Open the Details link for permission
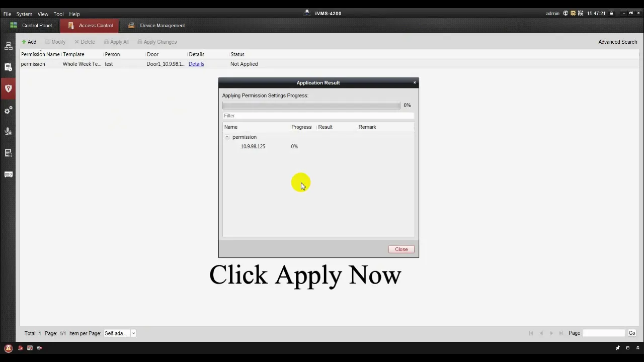This screenshot has height=362, width=644. point(196,64)
